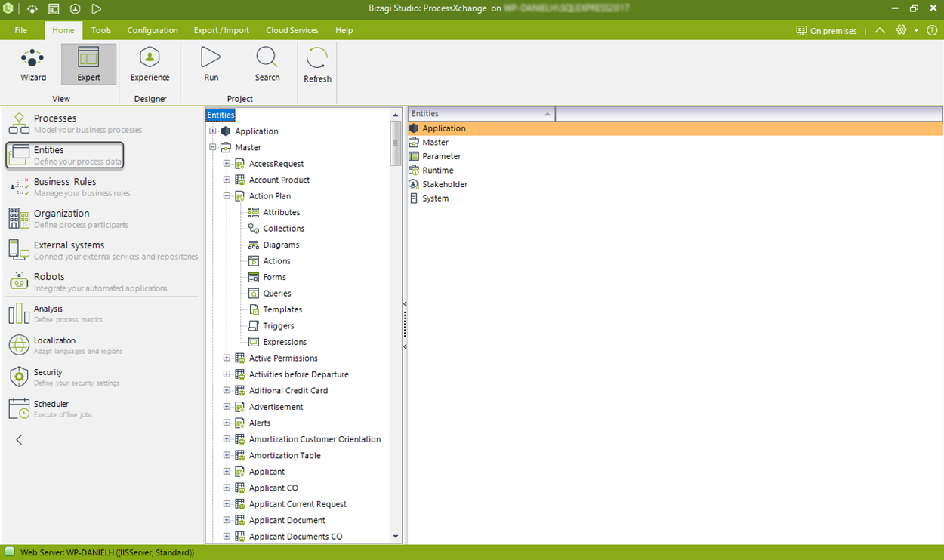
Task: Select the Actions item in tree
Action: click(276, 261)
